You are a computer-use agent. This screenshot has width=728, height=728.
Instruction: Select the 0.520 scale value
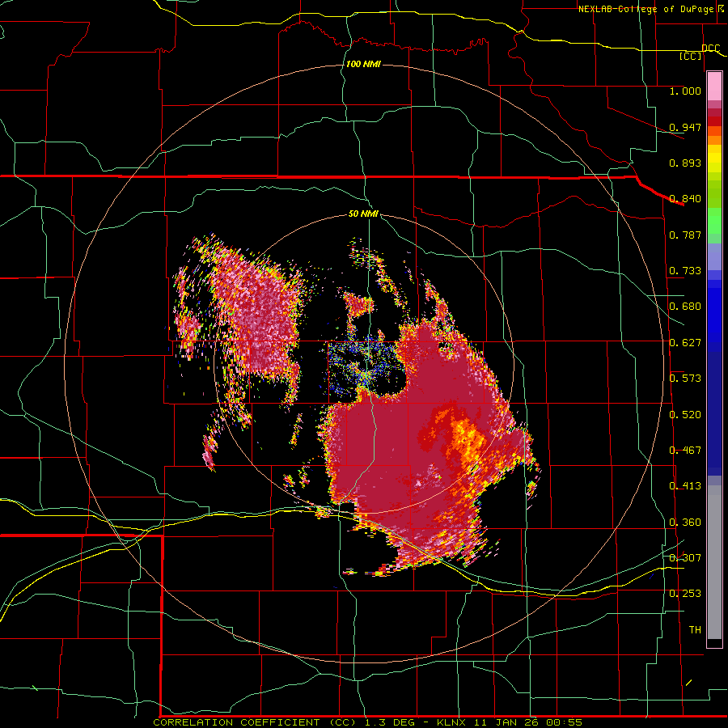685,415
